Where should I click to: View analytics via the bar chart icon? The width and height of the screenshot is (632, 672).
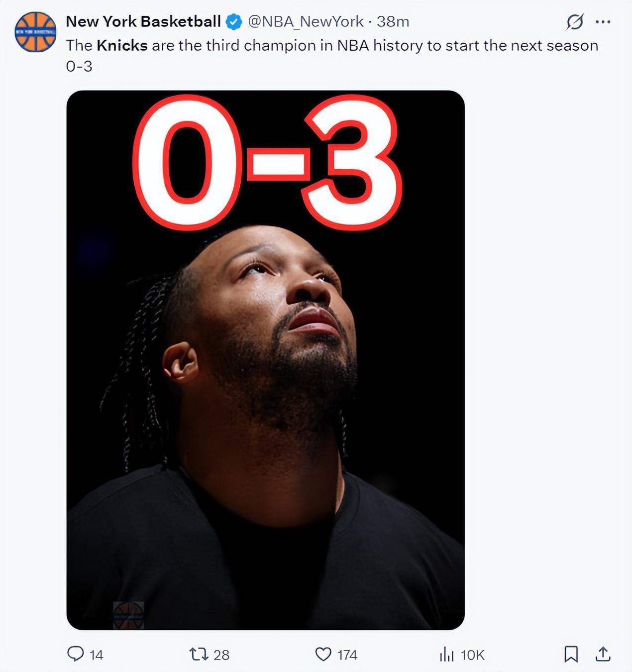coord(446,654)
